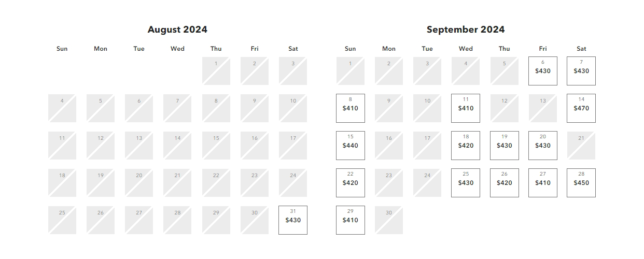The image size is (644, 259).
Task: Click the greyed-out September 30 cell
Action: [x=389, y=220]
